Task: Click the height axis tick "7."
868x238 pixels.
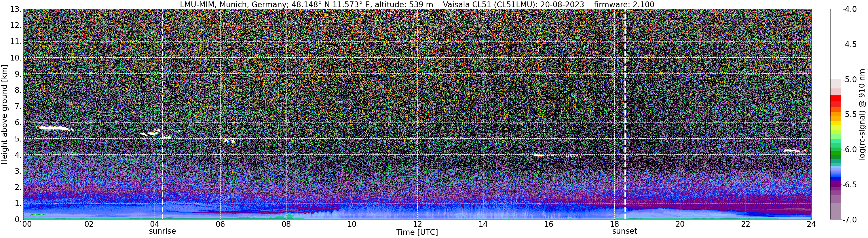Action: (18, 106)
